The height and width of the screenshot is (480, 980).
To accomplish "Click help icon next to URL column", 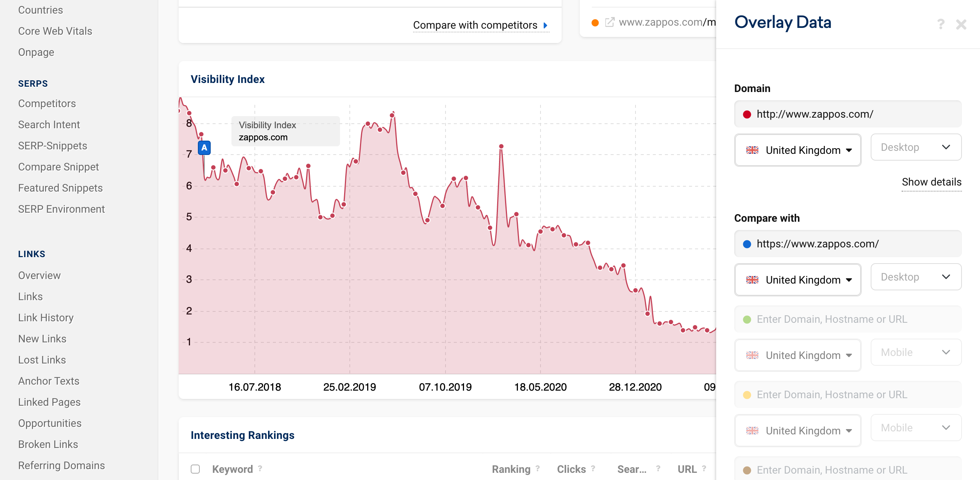I will tap(704, 469).
